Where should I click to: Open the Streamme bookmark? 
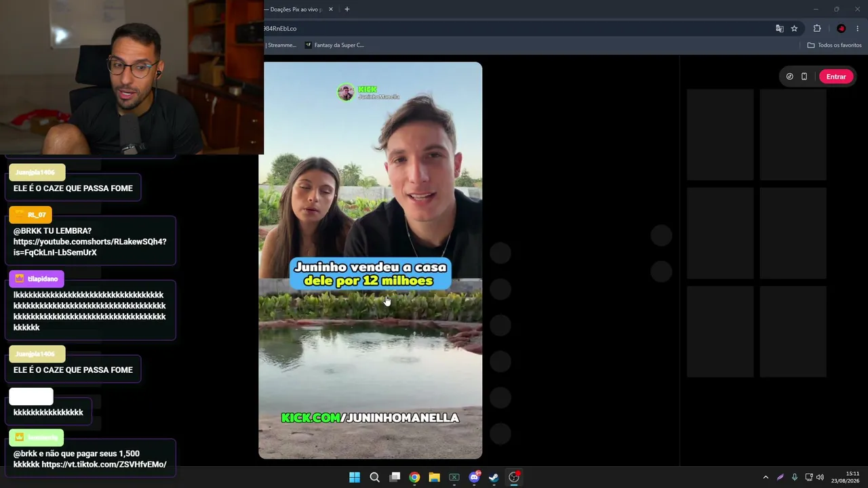pyautogui.click(x=281, y=45)
